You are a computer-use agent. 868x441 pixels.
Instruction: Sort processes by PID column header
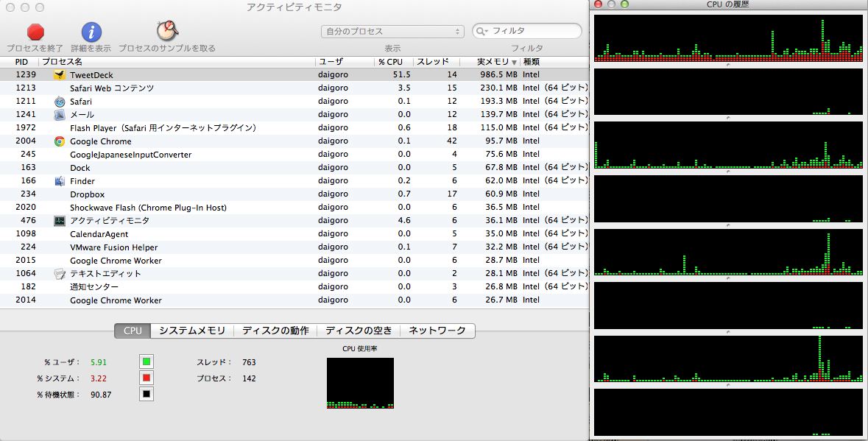[21, 62]
